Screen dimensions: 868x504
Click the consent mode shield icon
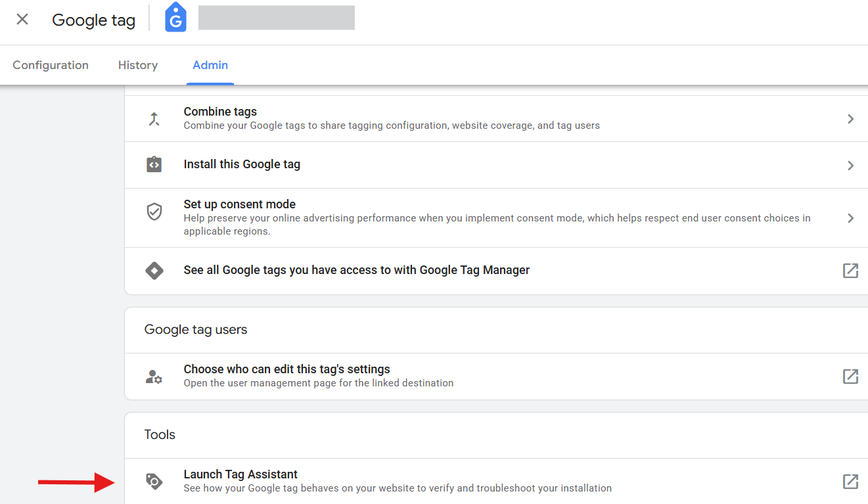point(154,212)
